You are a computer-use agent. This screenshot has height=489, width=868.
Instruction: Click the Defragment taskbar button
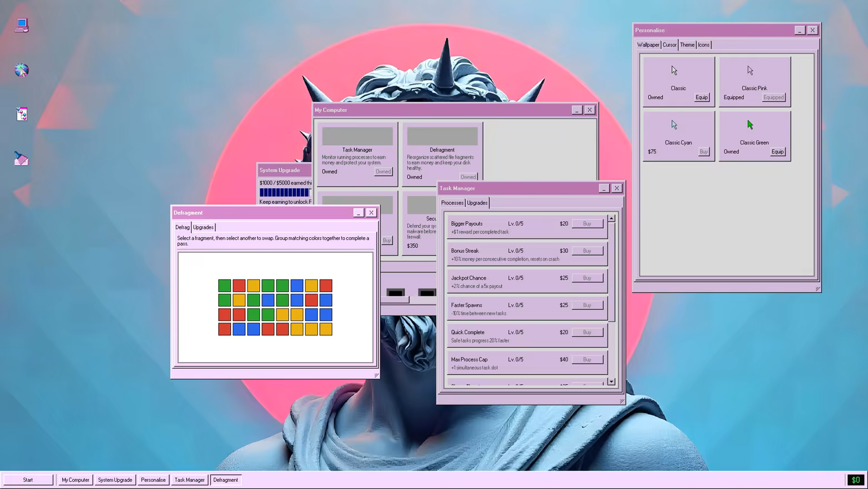(x=226, y=480)
